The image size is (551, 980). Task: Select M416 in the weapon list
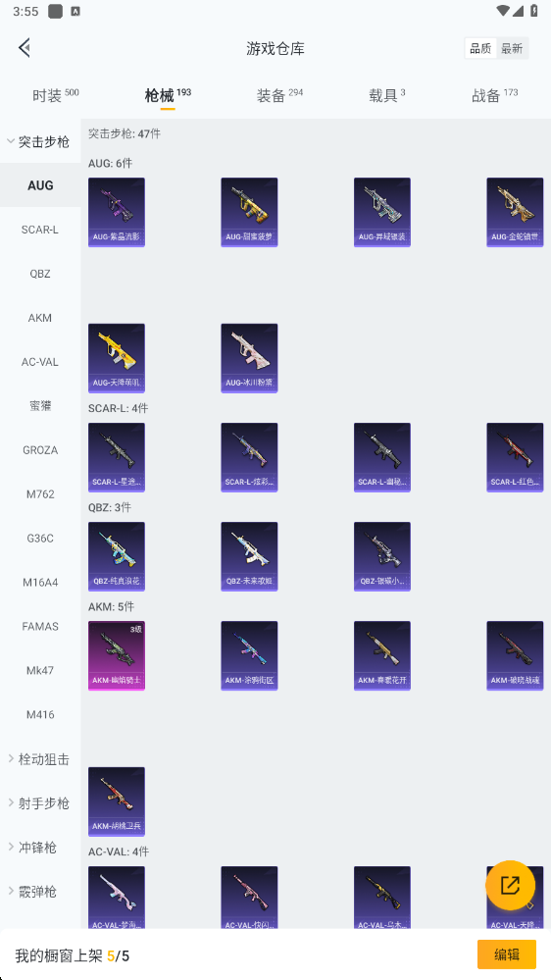[x=40, y=714]
